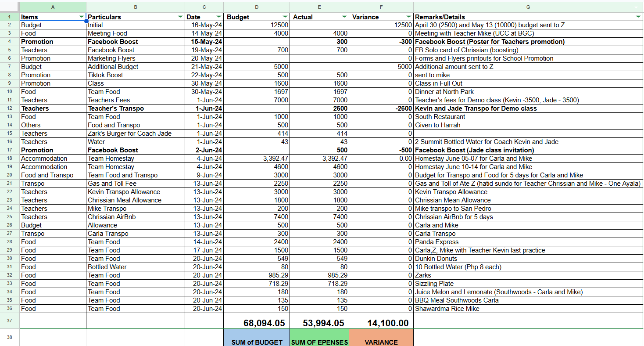Select the row 37 header number

pyautogui.click(x=9, y=321)
